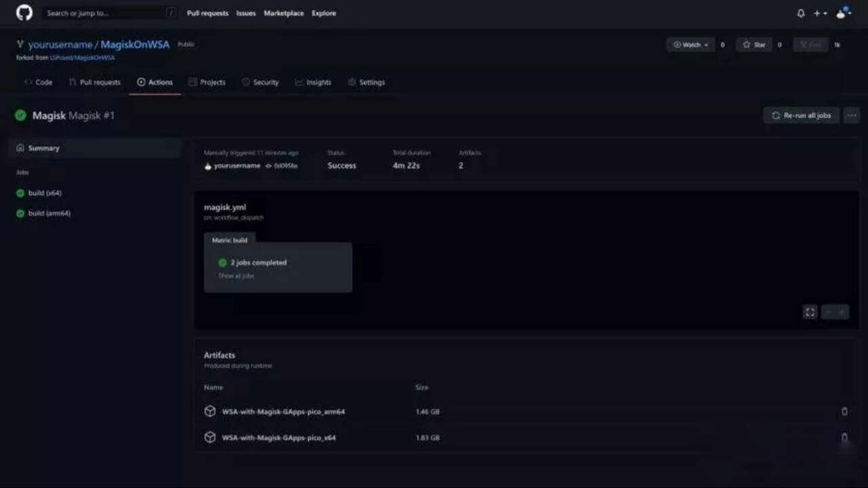The width and height of the screenshot is (868, 488).
Task: Open the repository Settings tab
Action: pos(366,82)
